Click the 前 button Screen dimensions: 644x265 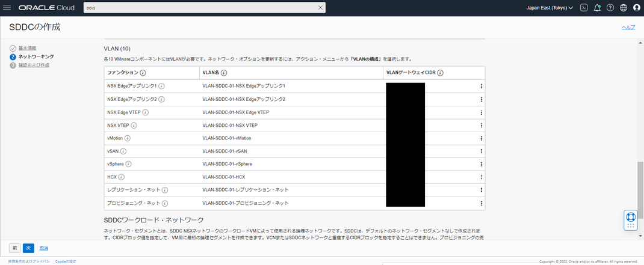[x=15, y=248]
